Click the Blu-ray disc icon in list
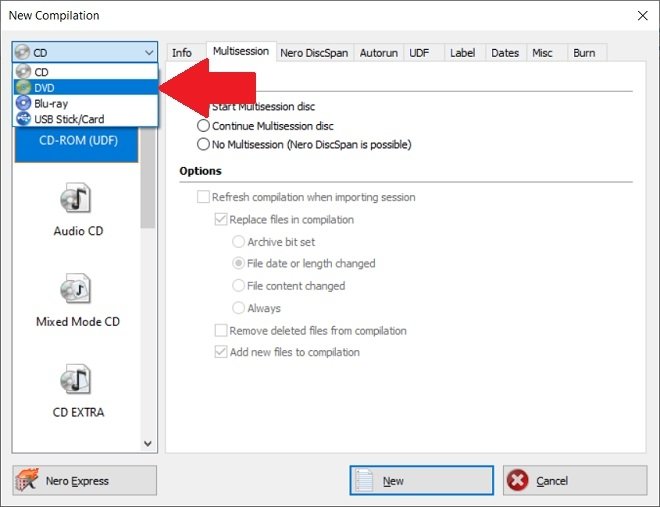660x507 pixels. [24, 103]
